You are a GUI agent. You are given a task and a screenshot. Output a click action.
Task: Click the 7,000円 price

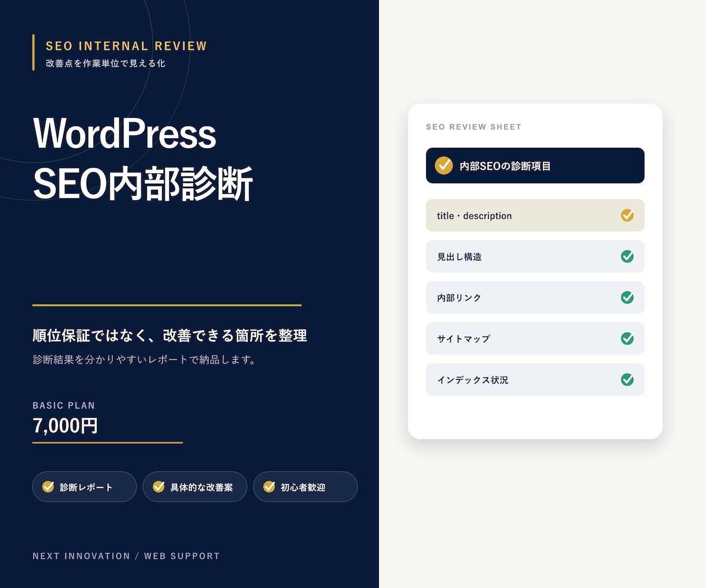coord(65,425)
